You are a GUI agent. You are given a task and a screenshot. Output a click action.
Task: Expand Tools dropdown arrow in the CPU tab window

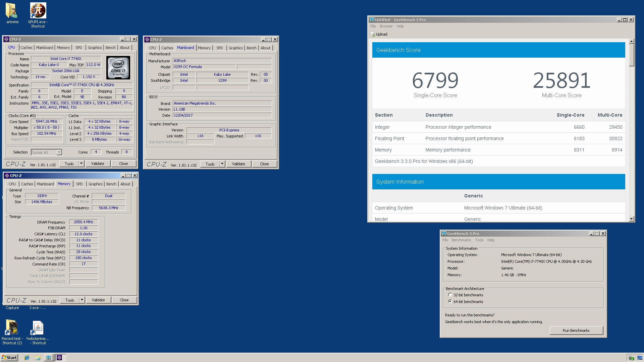pyautogui.click(x=81, y=164)
